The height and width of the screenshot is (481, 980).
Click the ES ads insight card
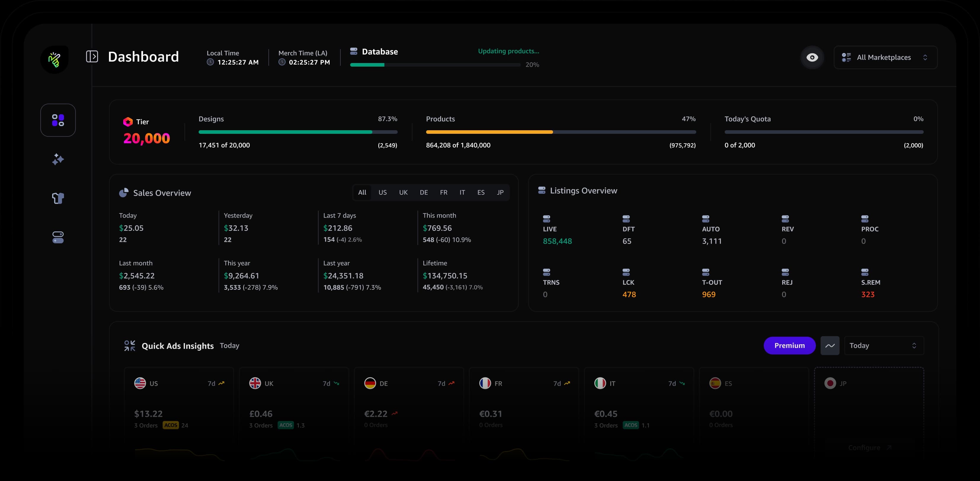point(754,414)
